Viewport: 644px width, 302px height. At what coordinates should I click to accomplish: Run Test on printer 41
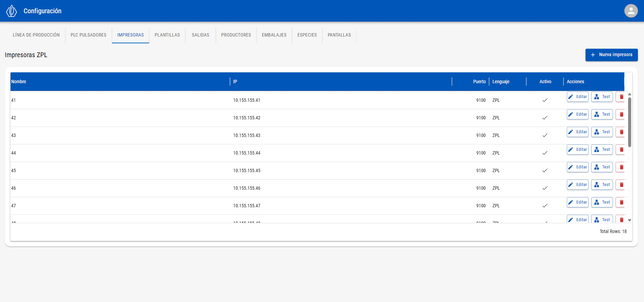(x=602, y=97)
